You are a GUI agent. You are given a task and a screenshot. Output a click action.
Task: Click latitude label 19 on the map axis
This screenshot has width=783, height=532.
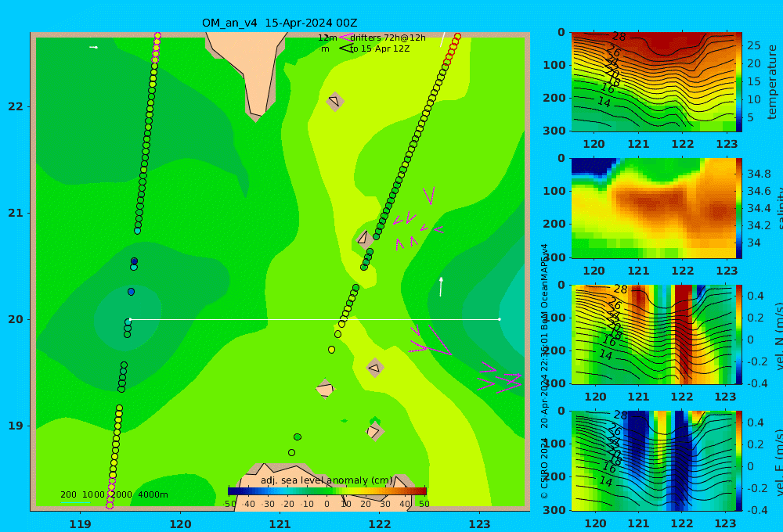click(x=16, y=426)
